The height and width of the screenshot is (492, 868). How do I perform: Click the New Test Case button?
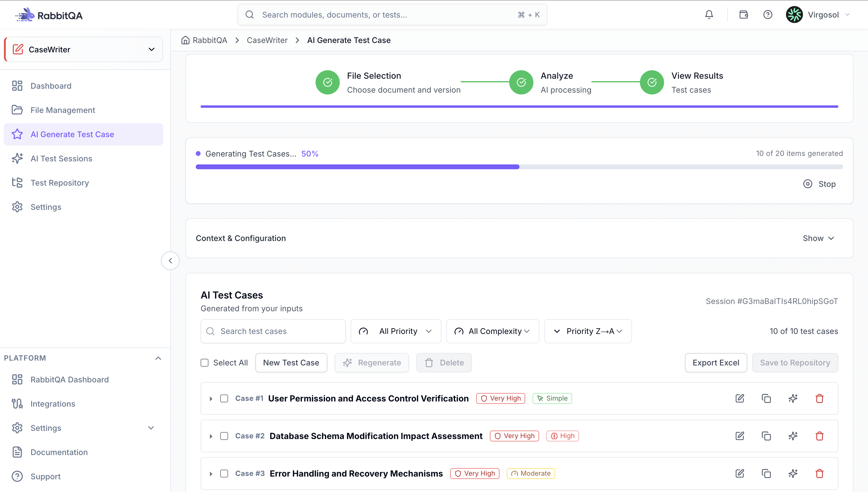click(291, 363)
